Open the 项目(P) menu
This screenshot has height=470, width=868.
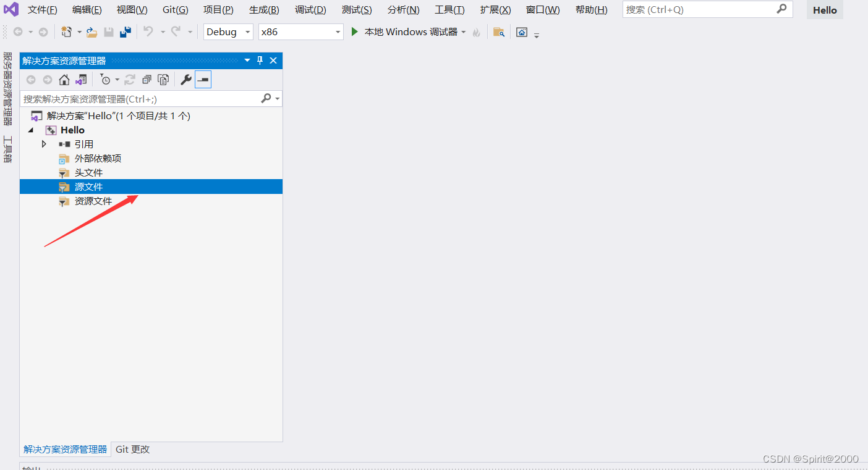[x=219, y=10]
